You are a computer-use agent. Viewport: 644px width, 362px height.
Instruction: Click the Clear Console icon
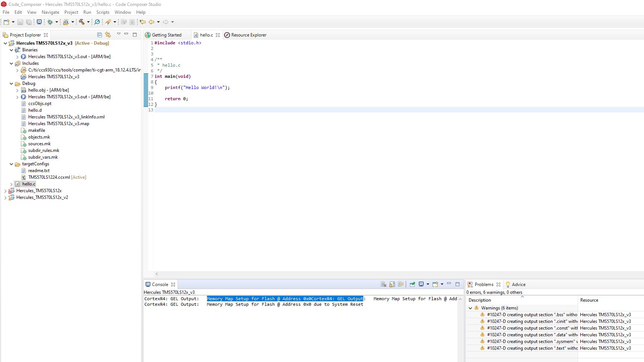[x=383, y=285]
